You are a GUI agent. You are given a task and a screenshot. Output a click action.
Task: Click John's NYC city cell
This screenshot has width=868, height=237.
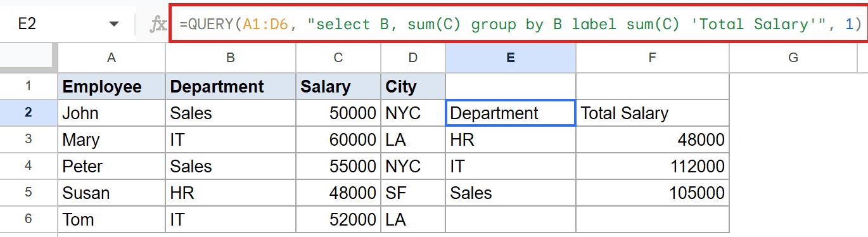tap(413, 113)
